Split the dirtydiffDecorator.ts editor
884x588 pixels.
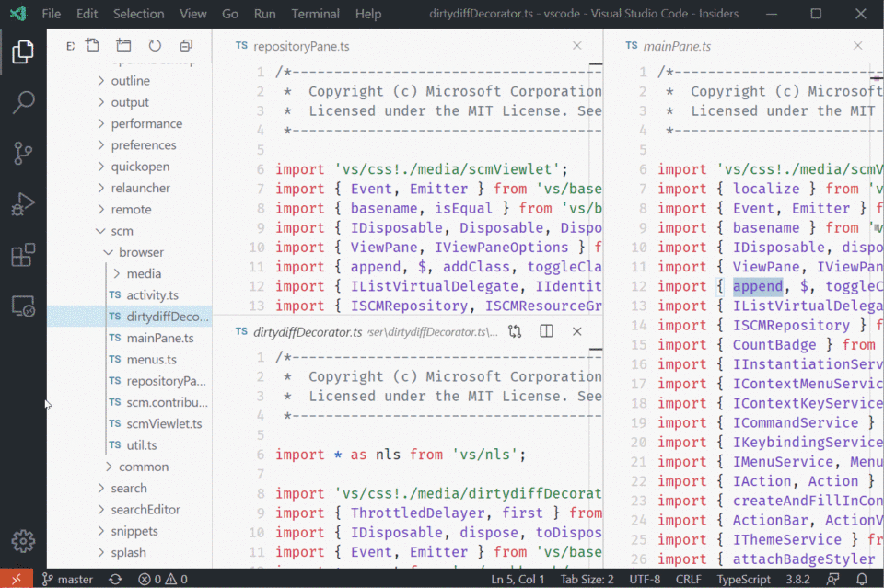(546, 331)
